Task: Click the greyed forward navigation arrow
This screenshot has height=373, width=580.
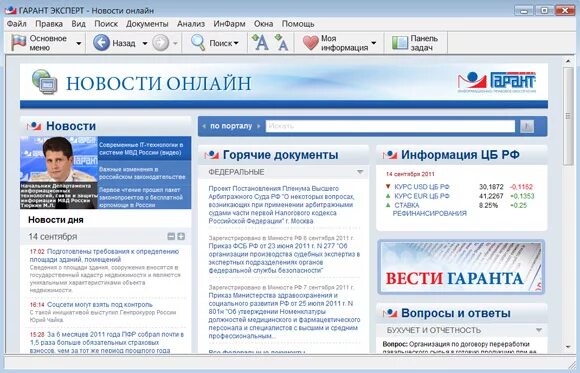Action: (161, 43)
